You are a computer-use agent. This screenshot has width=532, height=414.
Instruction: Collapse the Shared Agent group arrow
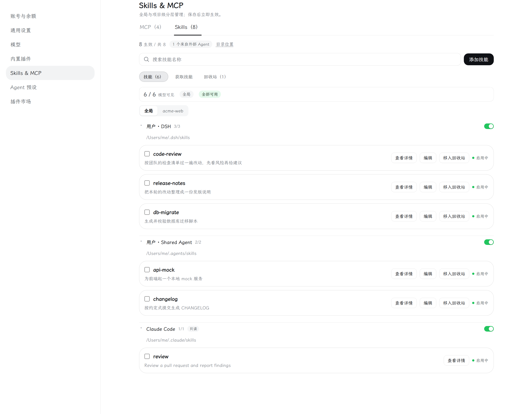pyautogui.click(x=141, y=242)
